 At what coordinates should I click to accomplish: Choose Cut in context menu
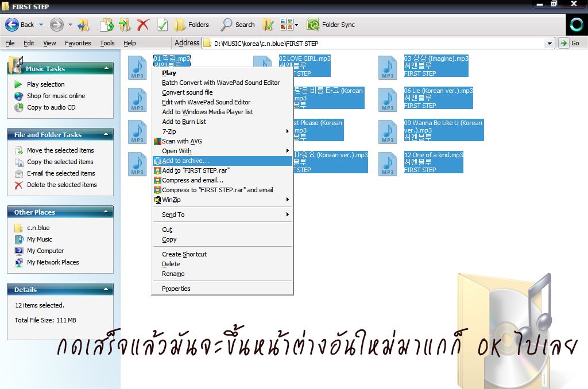[222, 229]
